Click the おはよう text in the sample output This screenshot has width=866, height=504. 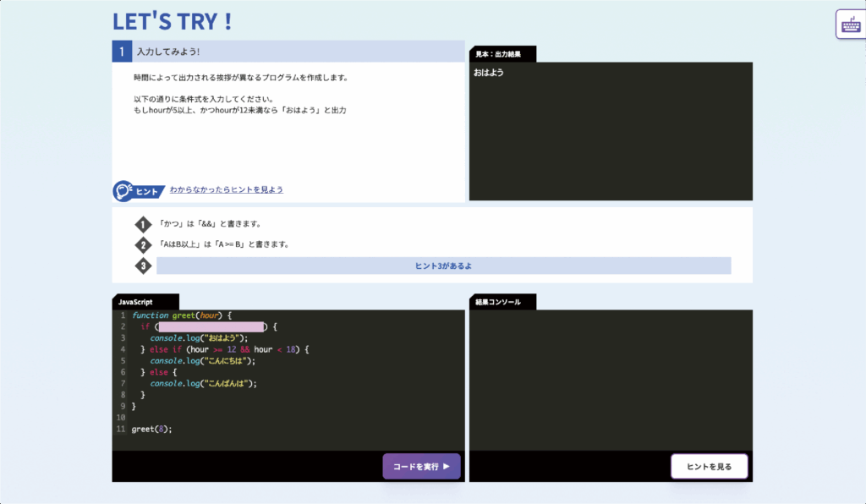[x=489, y=73]
